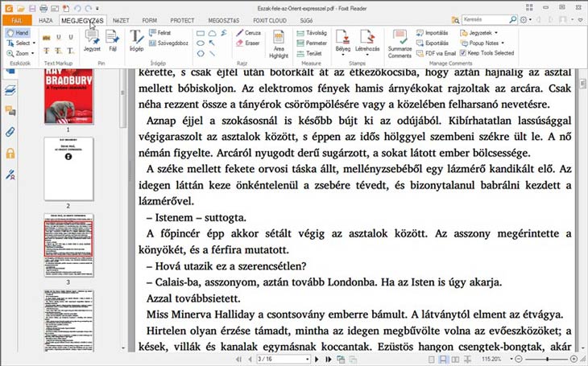Image resolution: width=588 pixels, height=366 pixels.
Task: Select the Hand tool
Action: [18, 33]
